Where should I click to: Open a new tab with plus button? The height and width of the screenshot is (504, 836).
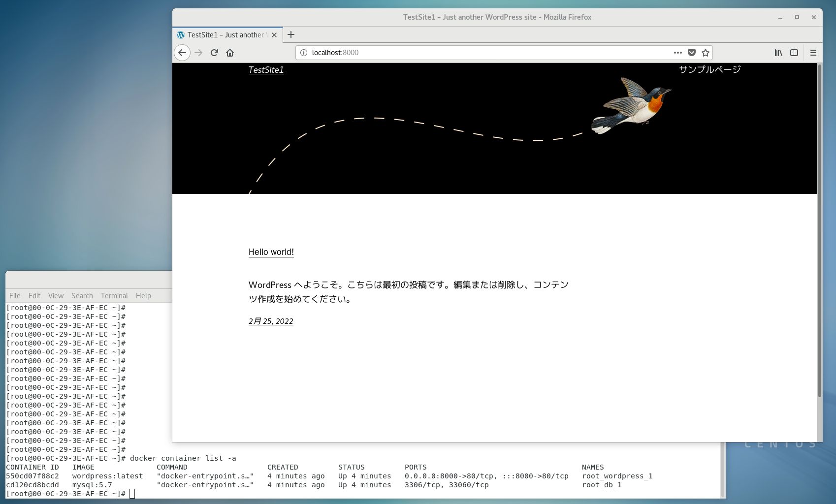tap(291, 34)
